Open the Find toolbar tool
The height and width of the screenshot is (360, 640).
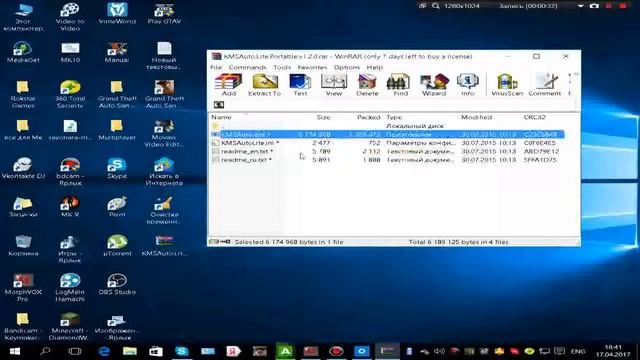point(400,85)
